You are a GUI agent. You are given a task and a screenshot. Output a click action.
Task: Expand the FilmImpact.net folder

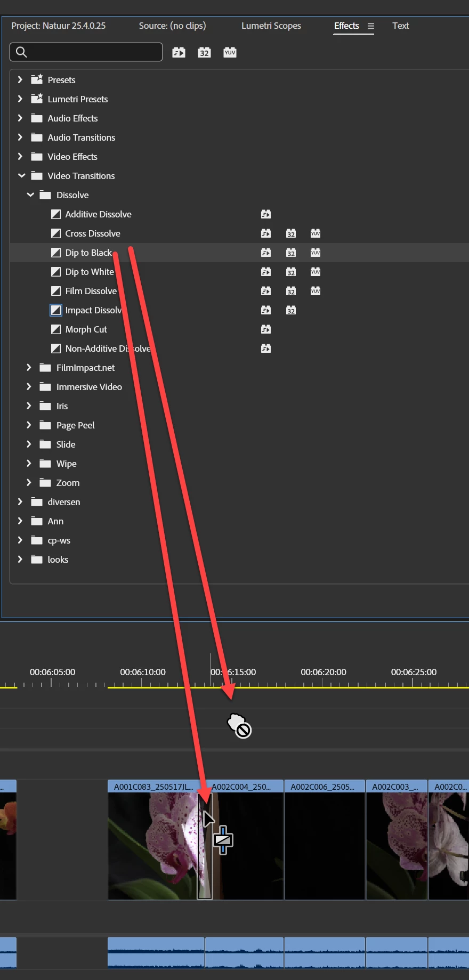click(x=29, y=367)
